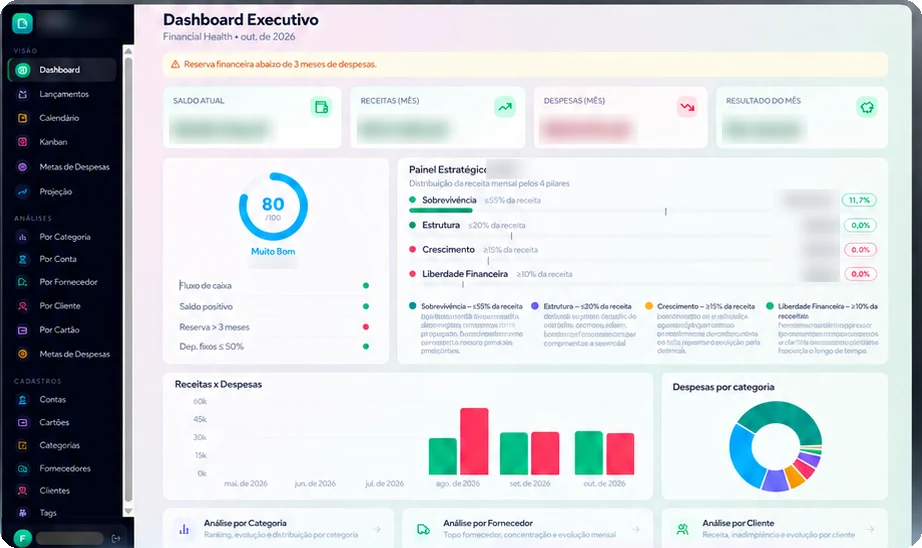
Task: Open Por Categoria analysis icon
Action: (x=22, y=237)
